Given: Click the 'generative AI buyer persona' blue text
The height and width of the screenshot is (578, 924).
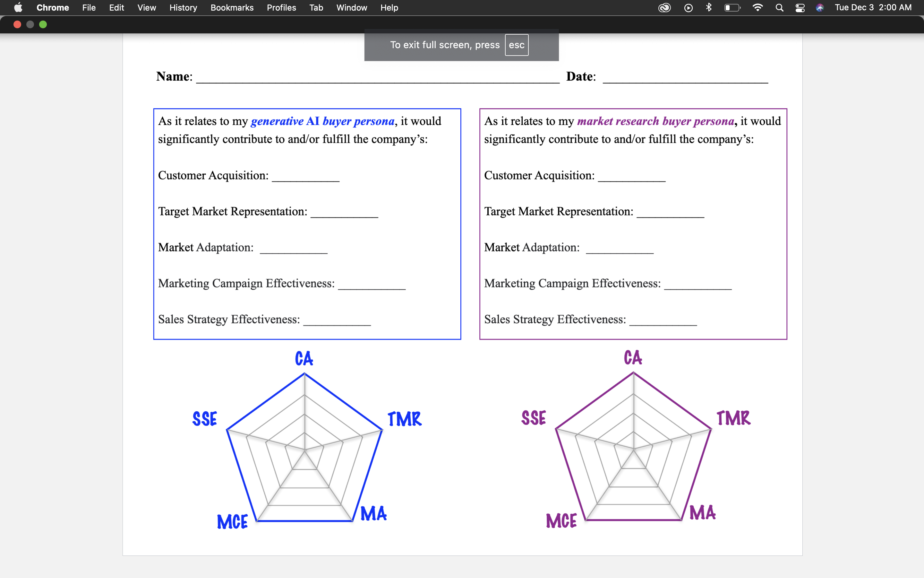Looking at the screenshot, I should point(323,121).
